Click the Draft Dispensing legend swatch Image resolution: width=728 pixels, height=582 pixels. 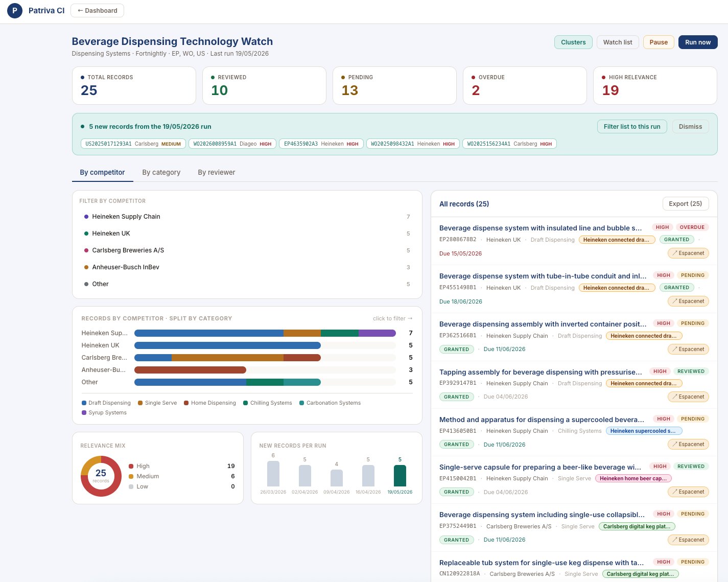click(84, 403)
